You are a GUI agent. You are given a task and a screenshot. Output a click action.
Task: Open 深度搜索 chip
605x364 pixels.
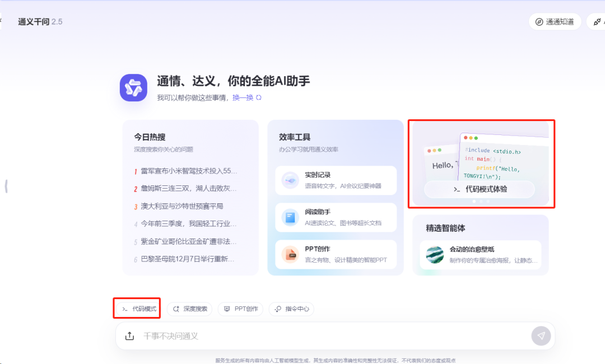point(189,309)
